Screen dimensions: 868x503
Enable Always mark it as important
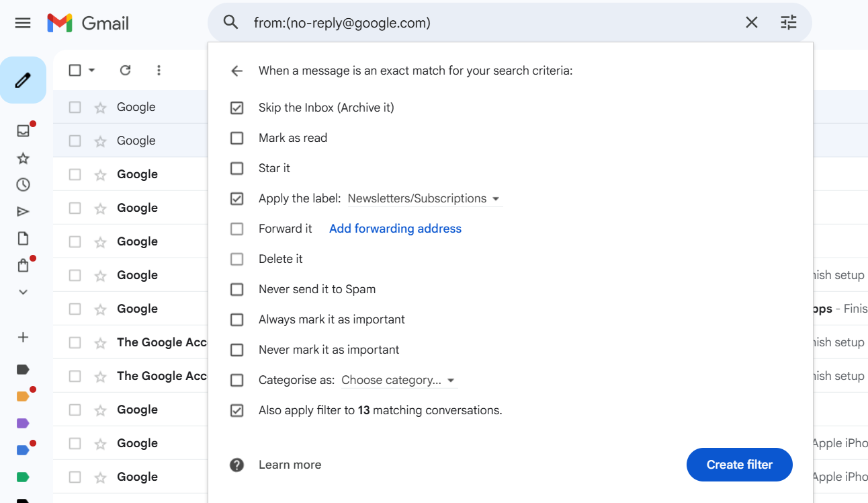[x=236, y=319]
